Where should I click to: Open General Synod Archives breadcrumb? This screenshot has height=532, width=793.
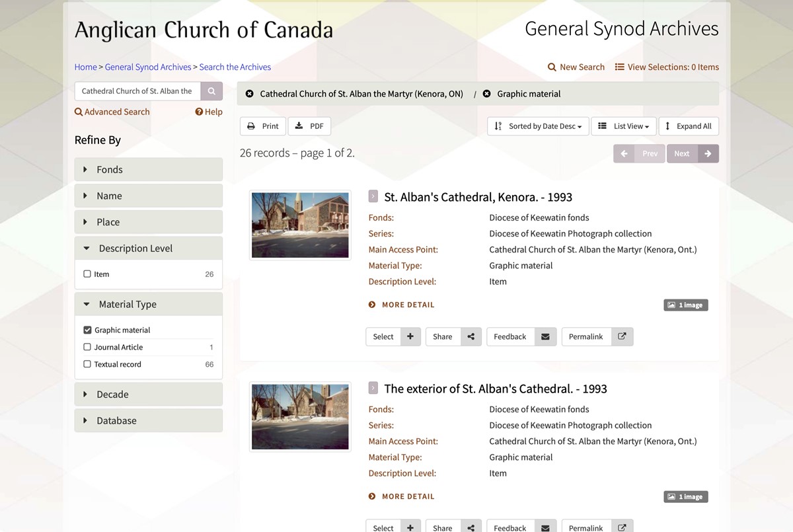click(x=148, y=67)
